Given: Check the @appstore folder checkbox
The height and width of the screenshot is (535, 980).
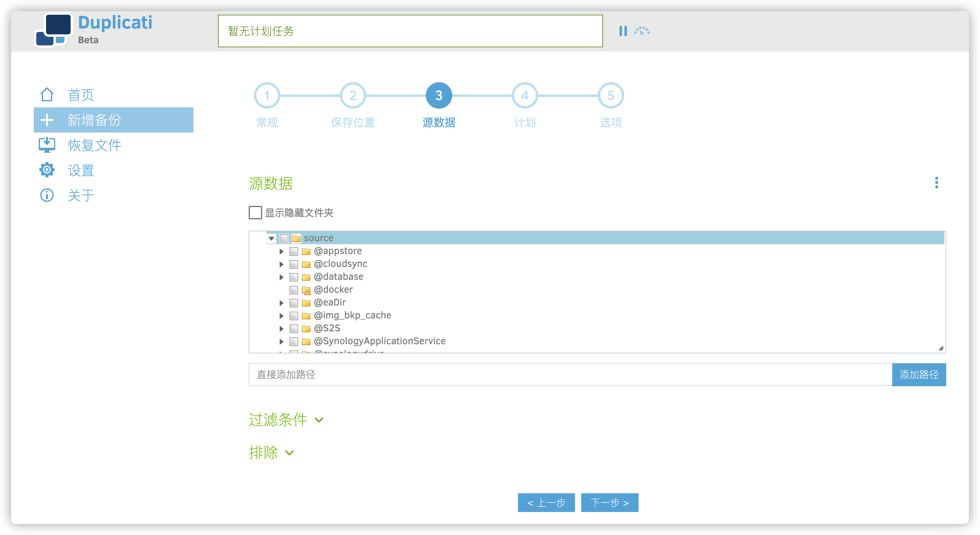Looking at the screenshot, I should click(x=293, y=251).
